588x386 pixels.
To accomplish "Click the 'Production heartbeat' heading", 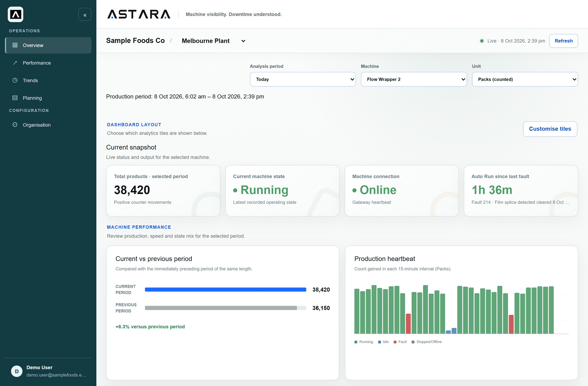I will coord(385,259).
